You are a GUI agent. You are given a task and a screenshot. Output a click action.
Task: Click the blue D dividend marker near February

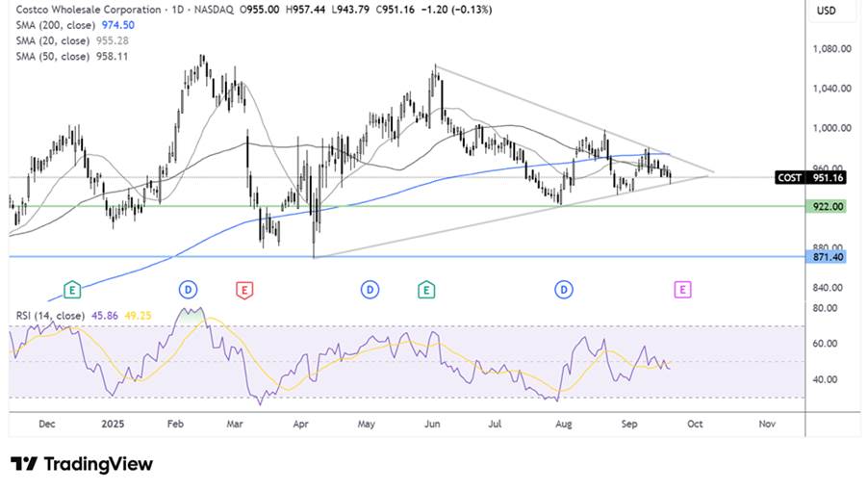(x=189, y=290)
